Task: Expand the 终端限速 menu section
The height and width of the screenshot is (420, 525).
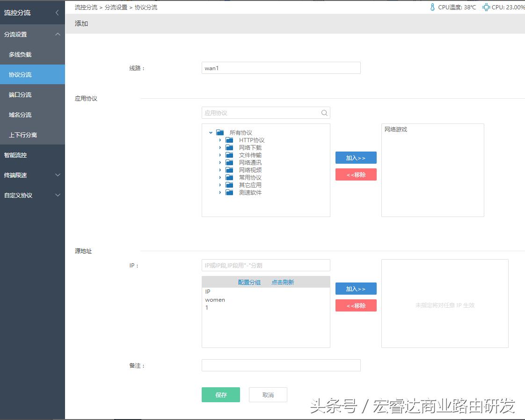Action: [x=32, y=175]
